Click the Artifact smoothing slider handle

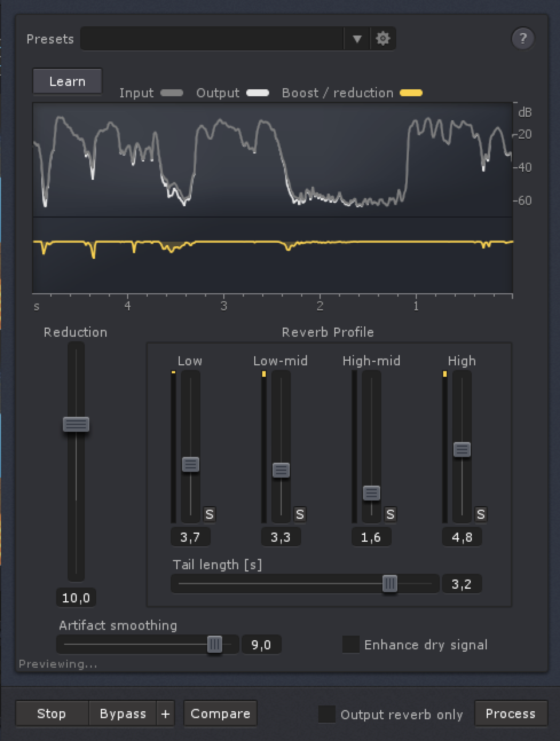pos(215,644)
